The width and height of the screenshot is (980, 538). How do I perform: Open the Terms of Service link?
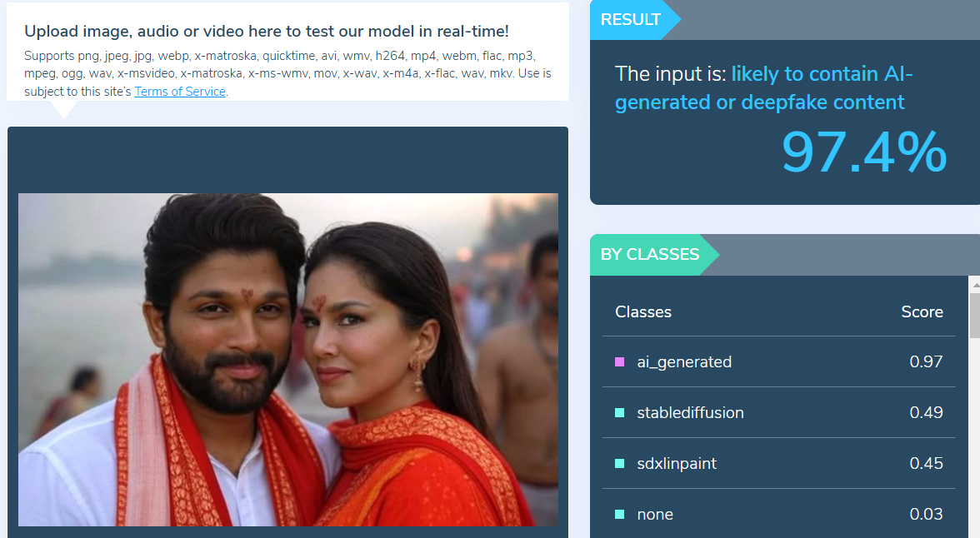180,92
